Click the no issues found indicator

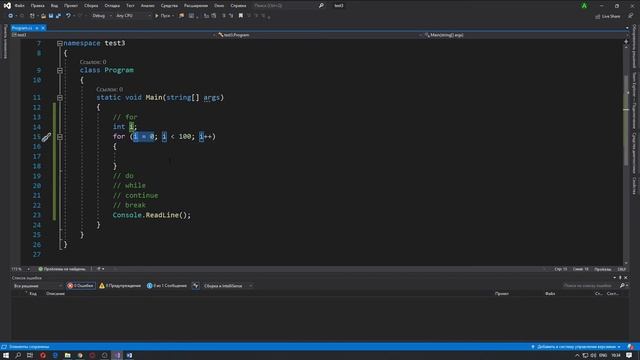pyautogui.click(x=62, y=269)
